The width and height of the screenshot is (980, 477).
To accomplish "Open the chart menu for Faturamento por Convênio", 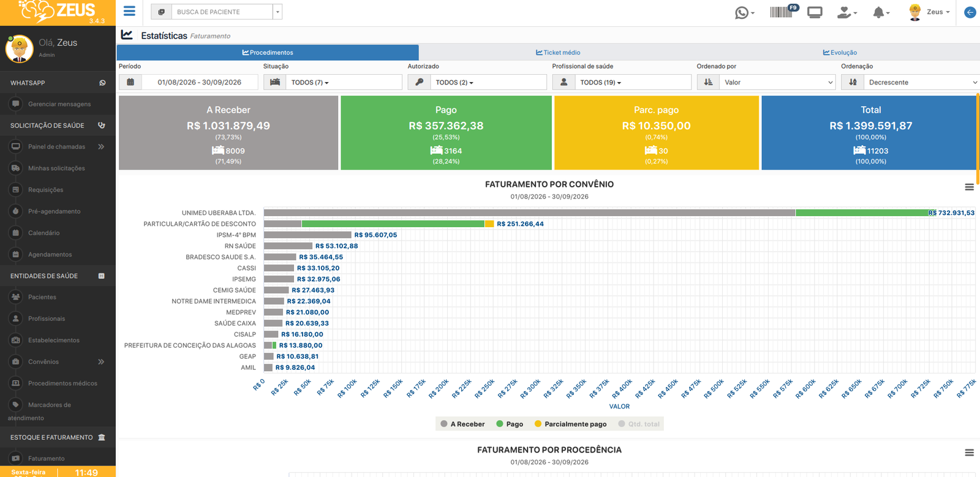I will [x=969, y=187].
